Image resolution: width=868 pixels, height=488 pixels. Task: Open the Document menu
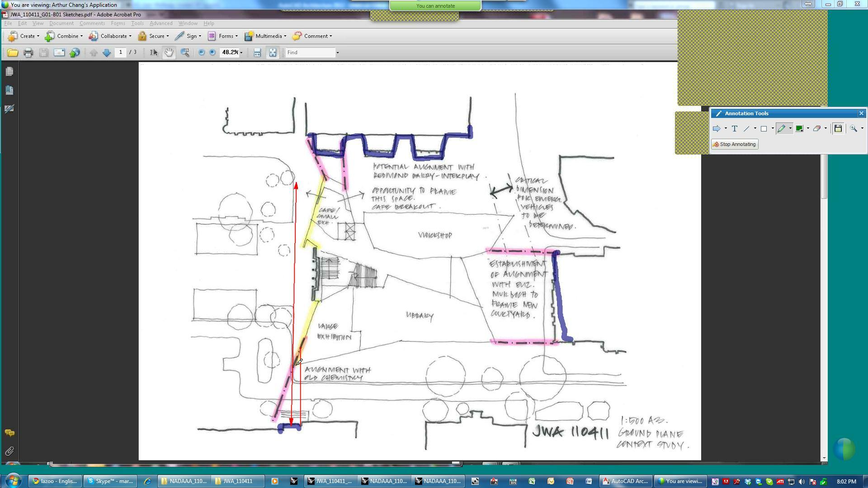coord(61,23)
